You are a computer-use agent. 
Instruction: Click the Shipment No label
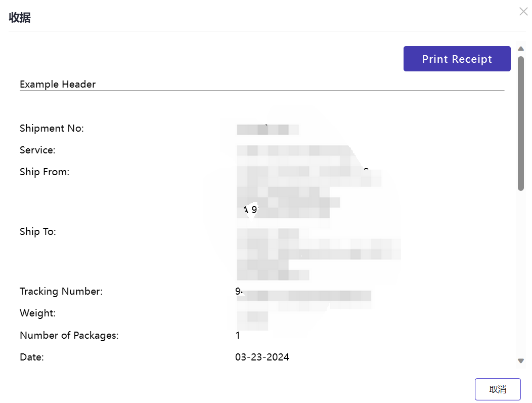coord(52,129)
